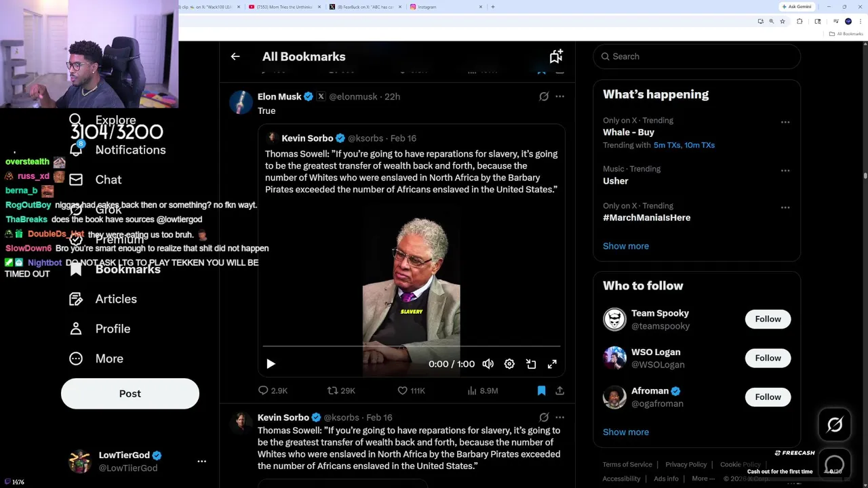This screenshot has height=488, width=868.
Task: Remove the bookmark on Elon Musk's post
Action: pyautogui.click(x=541, y=390)
